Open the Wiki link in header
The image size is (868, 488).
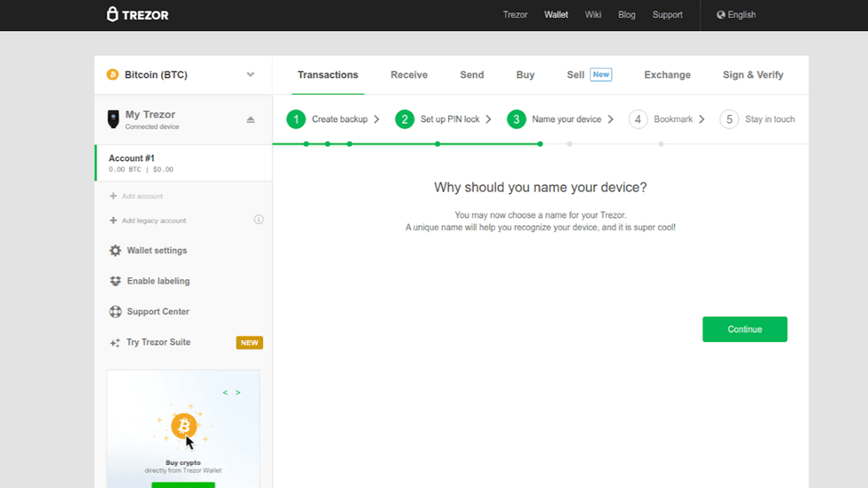pyautogui.click(x=593, y=15)
